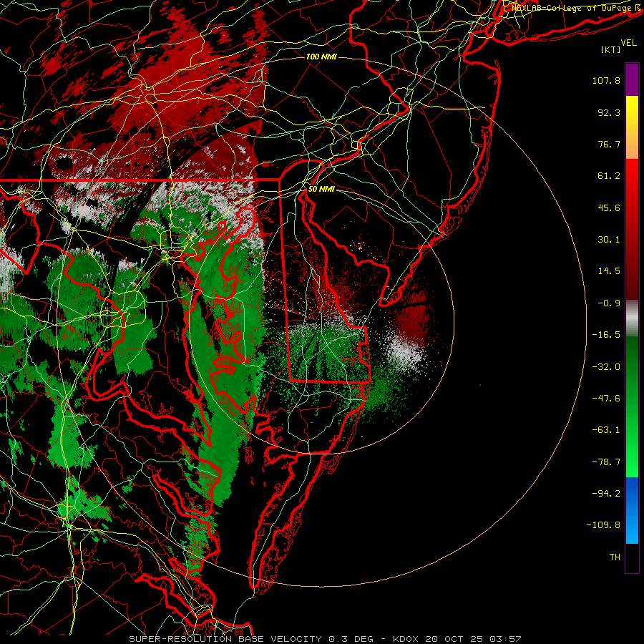Click the yellow segment of the color bar
Image resolution: width=644 pixels, height=644 pixels.
tap(632, 106)
